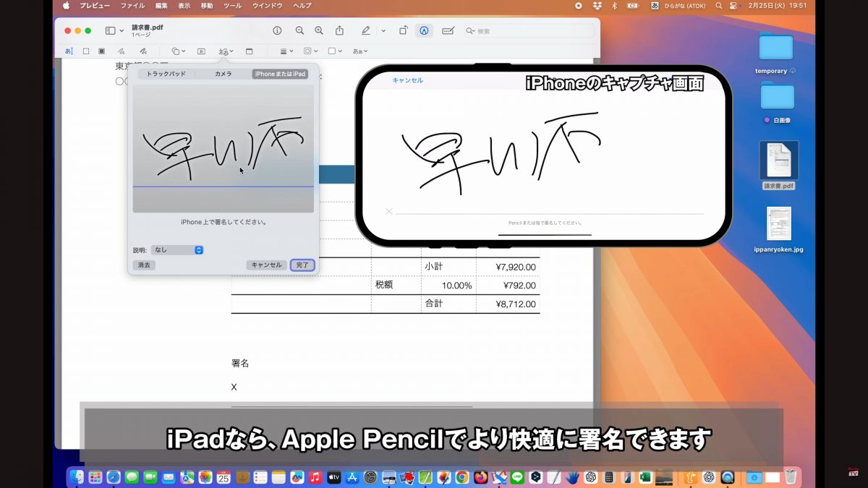Open the ファイル menu
Image resolution: width=868 pixels, height=488 pixels.
[x=132, y=5]
